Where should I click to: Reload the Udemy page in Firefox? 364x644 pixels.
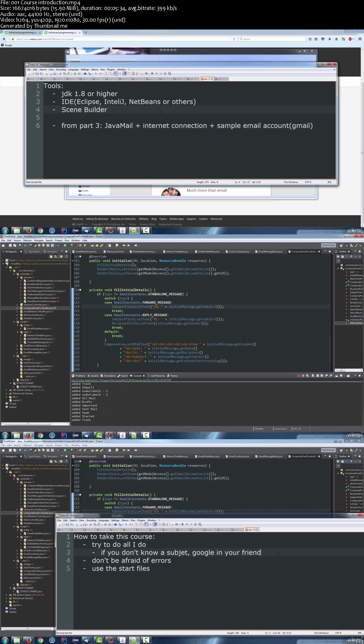click(x=234, y=39)
